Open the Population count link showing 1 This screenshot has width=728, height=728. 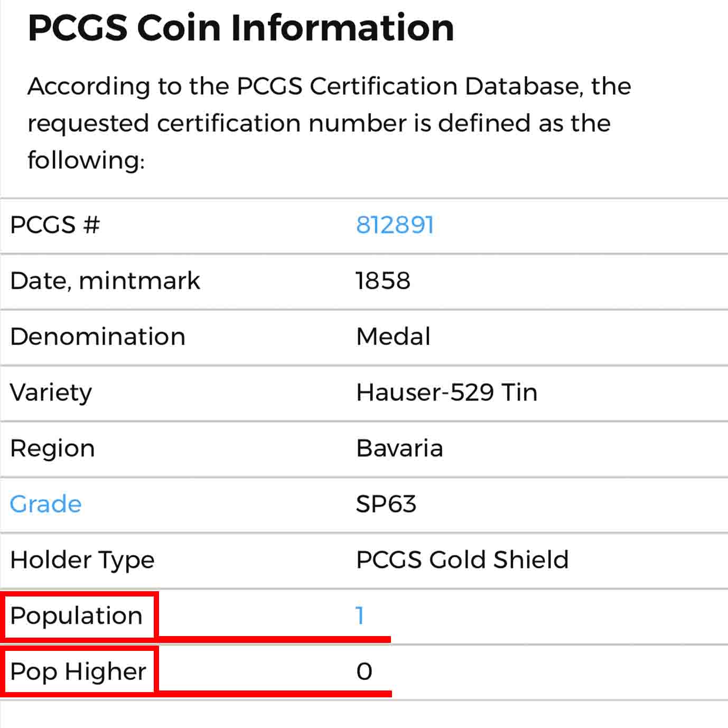(x=360, y=615)
